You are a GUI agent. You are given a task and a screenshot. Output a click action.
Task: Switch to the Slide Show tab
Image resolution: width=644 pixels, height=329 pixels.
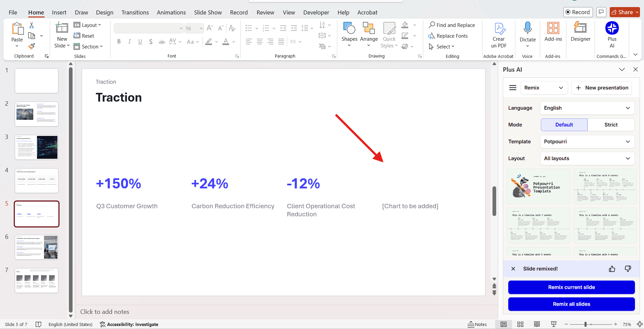208,12
